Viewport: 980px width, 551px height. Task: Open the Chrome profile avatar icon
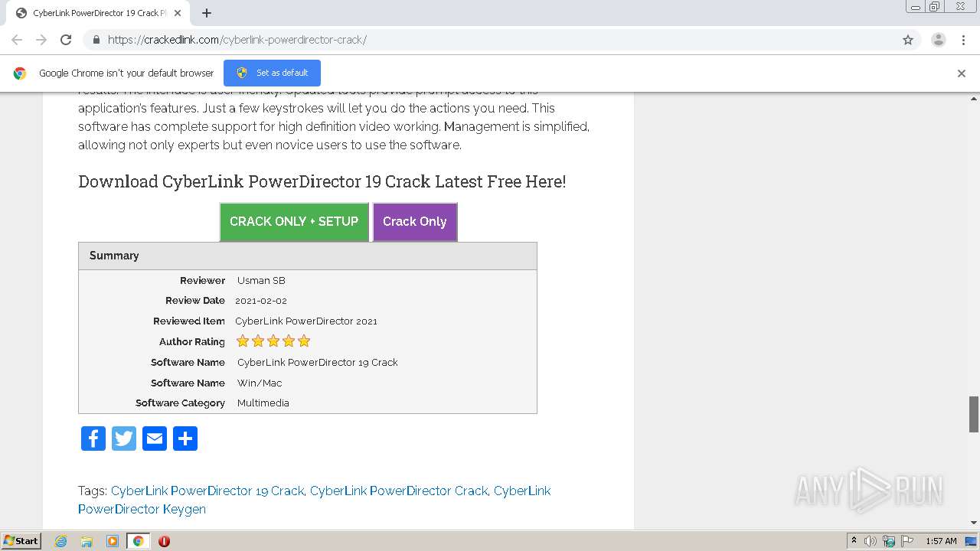click(x=939, y=40)
